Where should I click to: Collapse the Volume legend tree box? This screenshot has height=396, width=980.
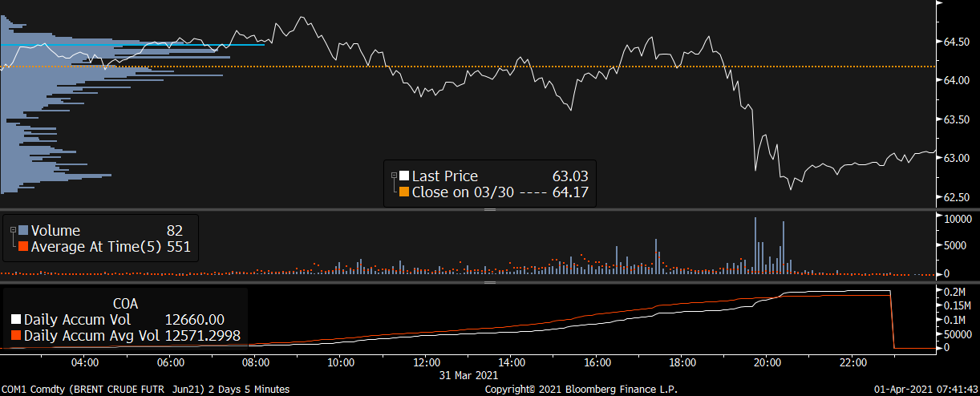[13, 231]
